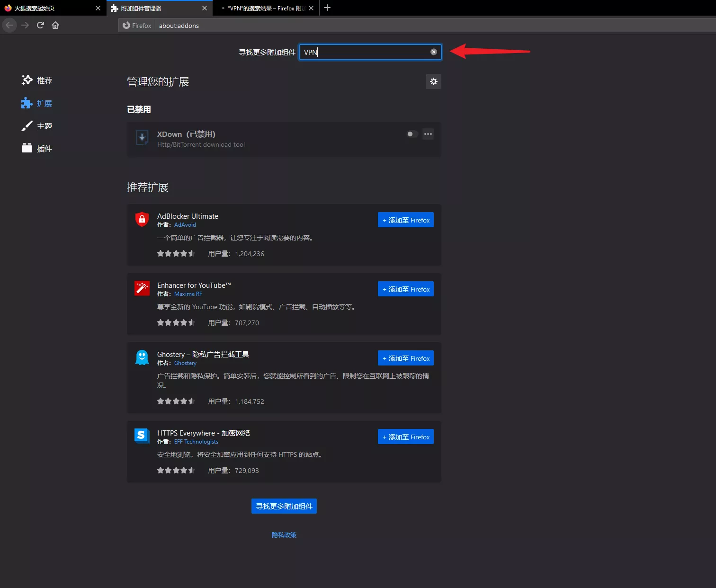Open the 扩展 section in the sidebar
The width and height of the screenshot is (716, 588).
tap(37, 103)
